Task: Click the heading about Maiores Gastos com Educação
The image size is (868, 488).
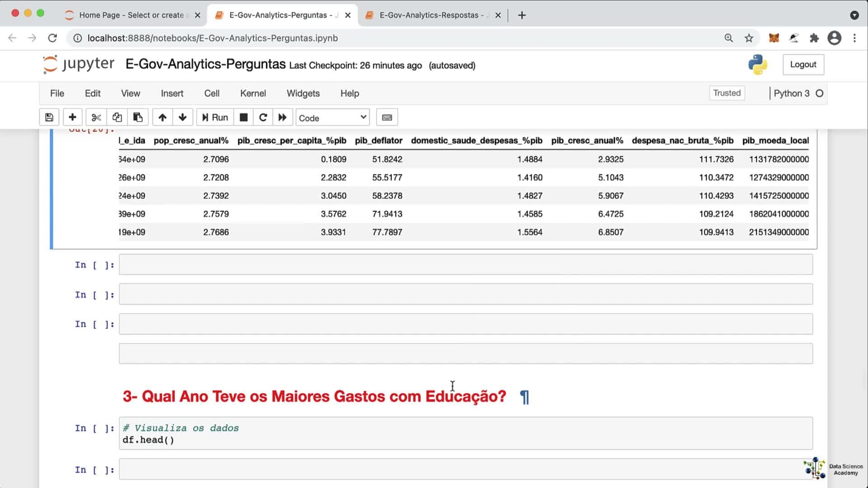Action: [315, 396]
